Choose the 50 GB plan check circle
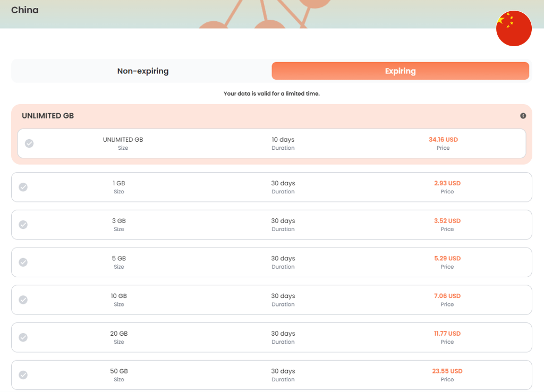The width and height of the screenshot is (544, 392). click(23, 374)
